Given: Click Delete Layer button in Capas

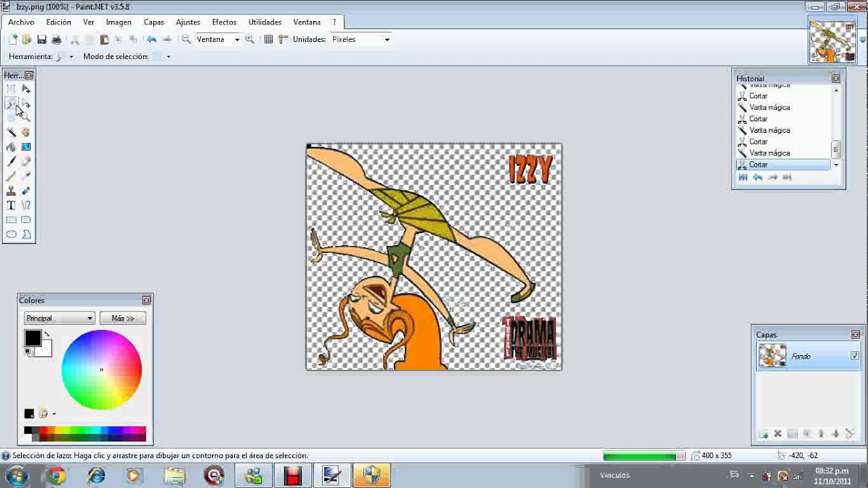Looking at the screenshot, I should (x=778, y=434).
